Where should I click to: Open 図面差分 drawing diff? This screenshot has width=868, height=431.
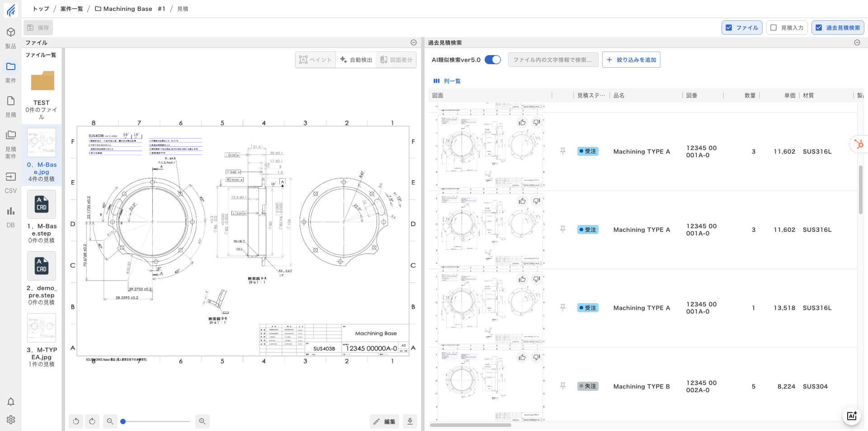[396, 60]
